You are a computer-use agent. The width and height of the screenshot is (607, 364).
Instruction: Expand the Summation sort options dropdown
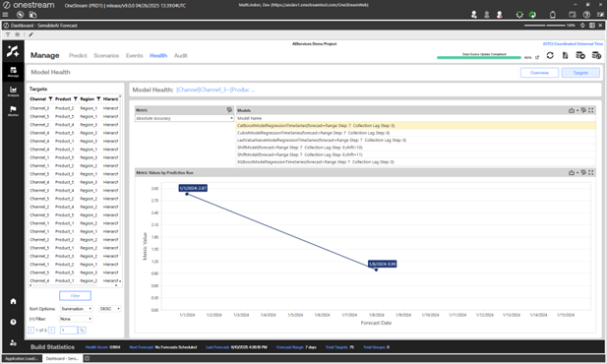point(77,309)
